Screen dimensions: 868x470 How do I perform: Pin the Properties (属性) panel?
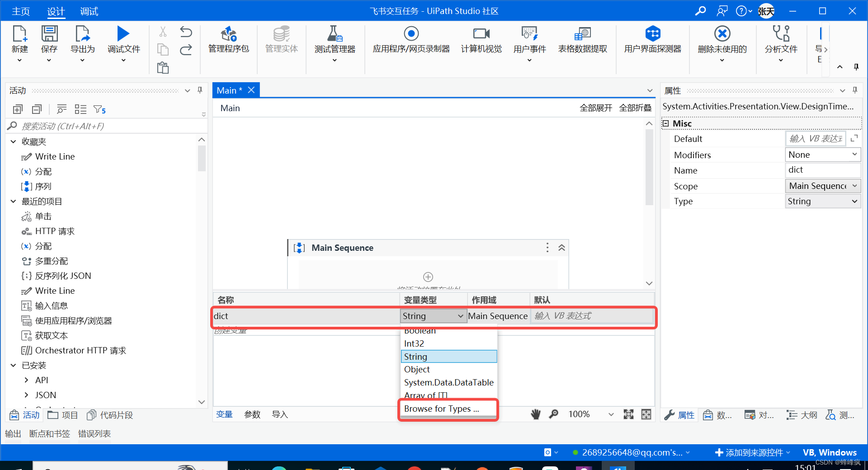855,90
